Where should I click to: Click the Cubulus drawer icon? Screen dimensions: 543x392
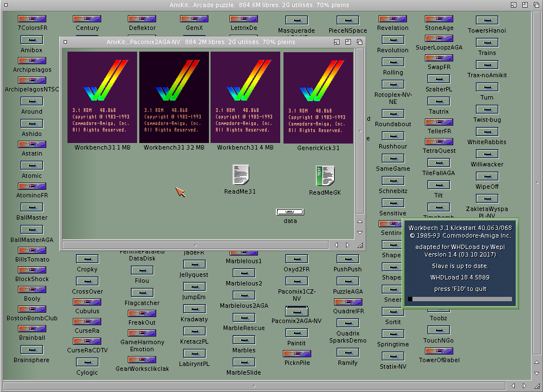pos(87,302)
